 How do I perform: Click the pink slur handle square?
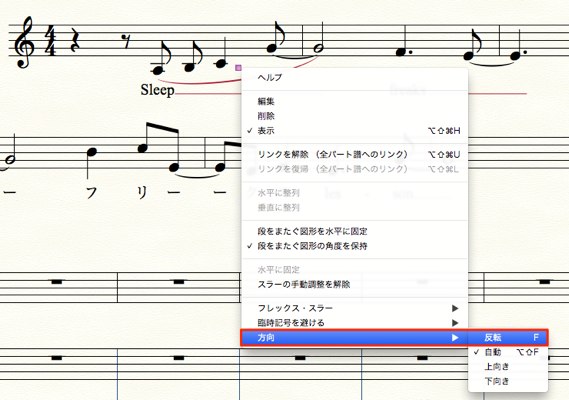click(238, 67)
